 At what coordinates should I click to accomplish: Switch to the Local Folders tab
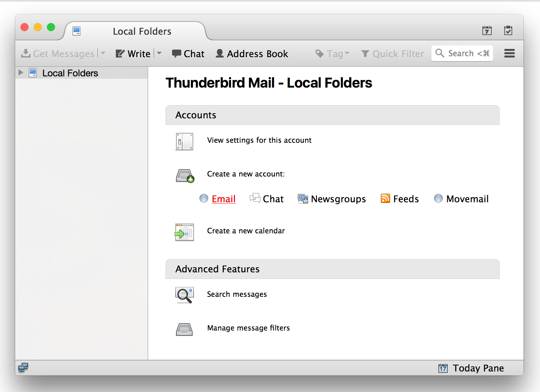tap(135, 31)
